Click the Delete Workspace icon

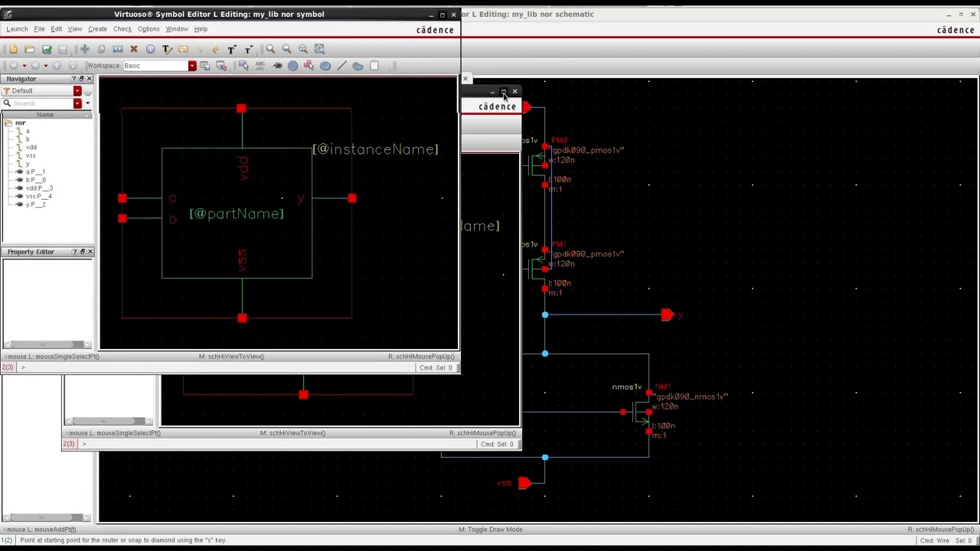pyautogui.click(x=220, y=66)
